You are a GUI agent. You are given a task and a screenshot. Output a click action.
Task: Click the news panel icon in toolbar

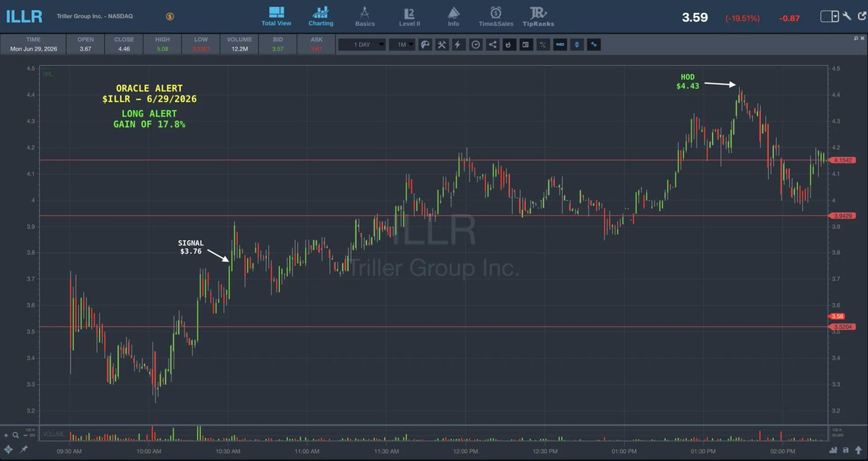(525, 45)
